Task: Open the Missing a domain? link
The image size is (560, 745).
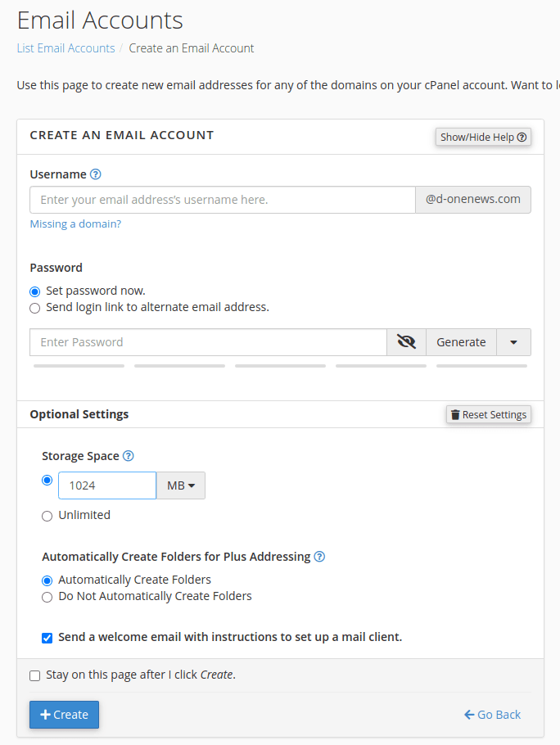Action: point(75,223)
